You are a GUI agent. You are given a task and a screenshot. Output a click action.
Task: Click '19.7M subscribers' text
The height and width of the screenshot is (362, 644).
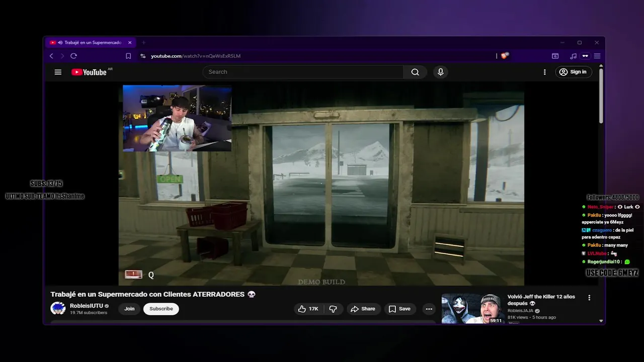89,313
